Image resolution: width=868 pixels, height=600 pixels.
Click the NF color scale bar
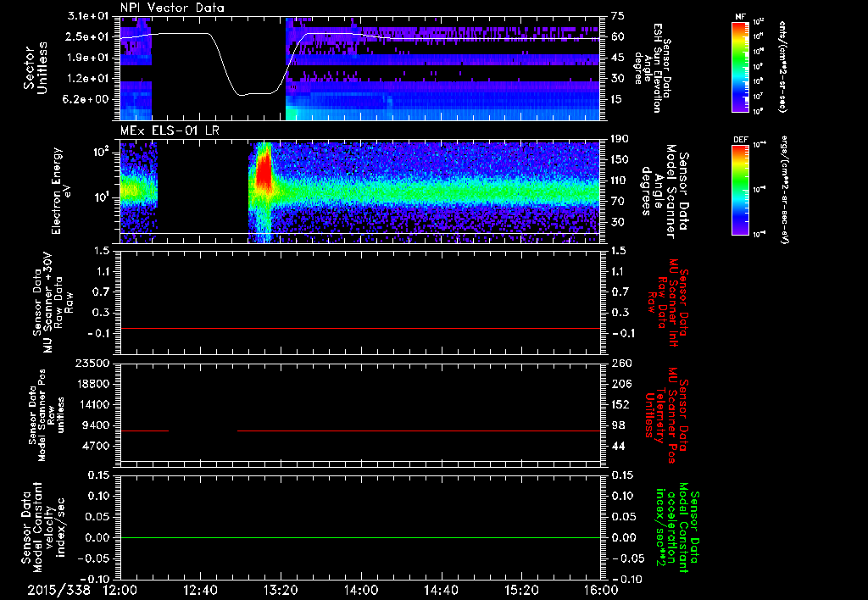coord(740,66)
